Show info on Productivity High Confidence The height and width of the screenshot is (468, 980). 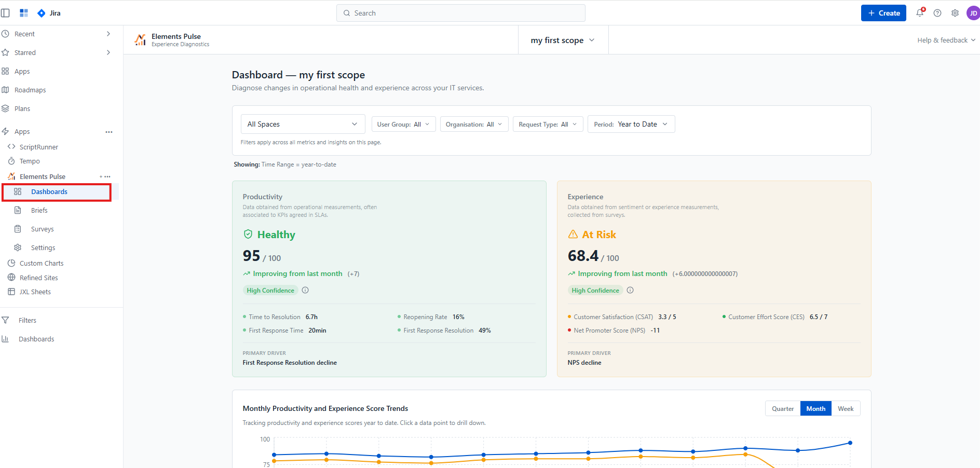click(x=305, y=290)
